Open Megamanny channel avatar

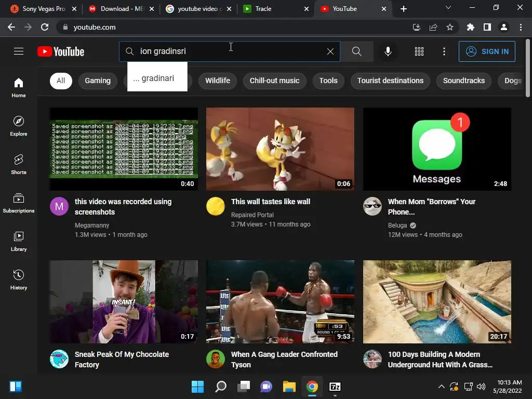(59, 206)
